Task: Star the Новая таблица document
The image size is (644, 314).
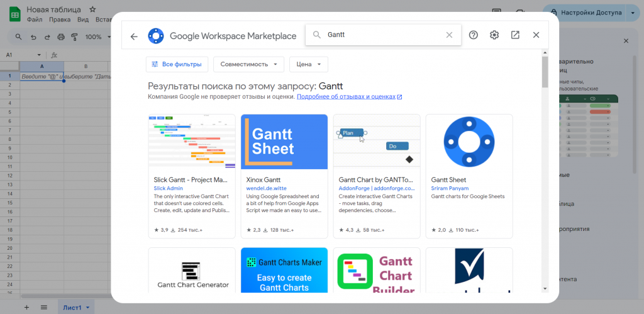Action: point(93,9)
